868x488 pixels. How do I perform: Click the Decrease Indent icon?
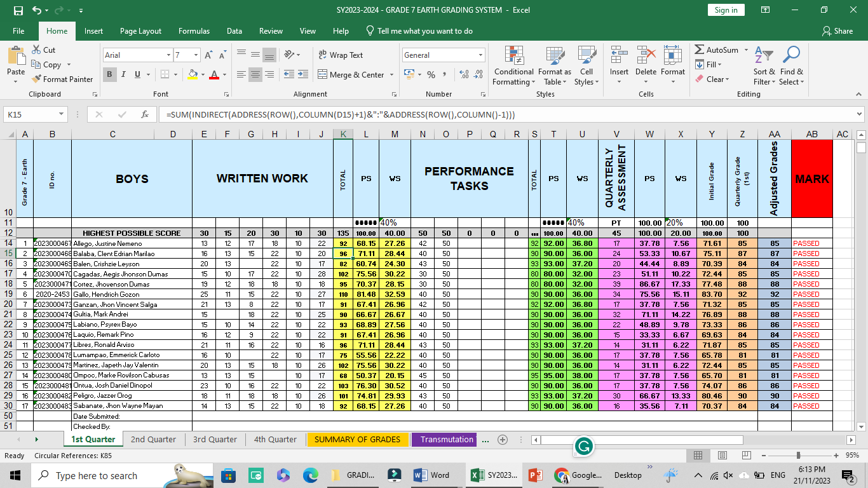tap(289, 74)
